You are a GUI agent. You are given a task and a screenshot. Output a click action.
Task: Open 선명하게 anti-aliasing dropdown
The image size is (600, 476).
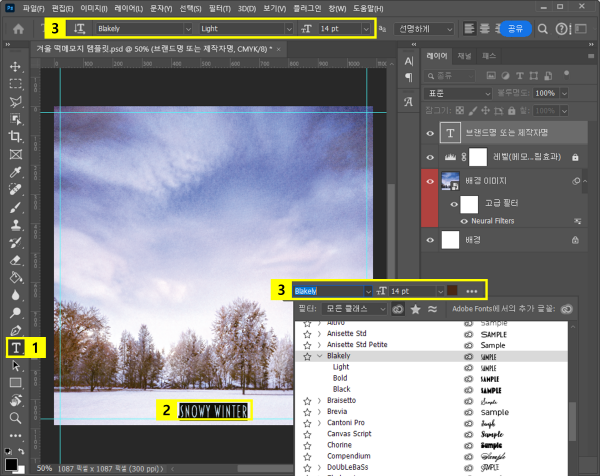point(425,29)
